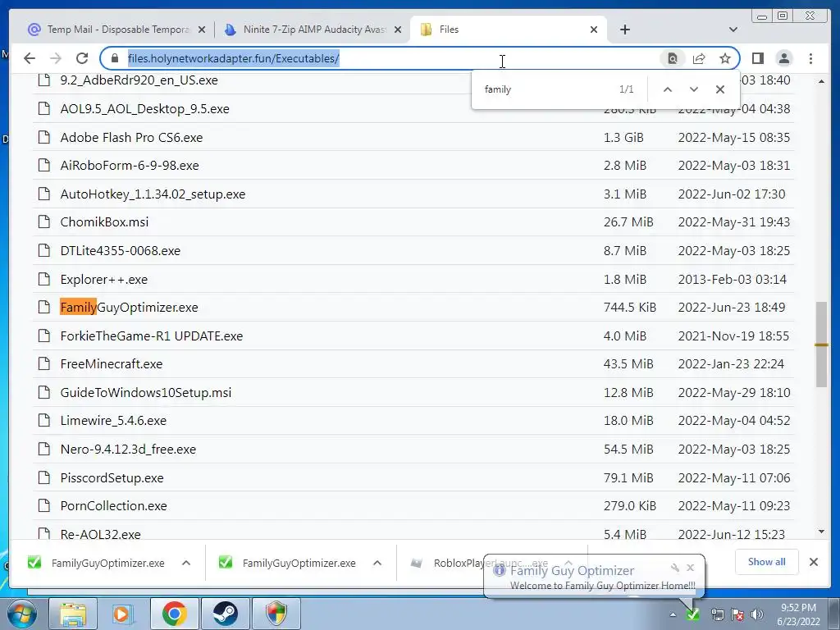Click the volume speaker tray icon
This screenshot has height=630, width=840.
click(757, 614)
